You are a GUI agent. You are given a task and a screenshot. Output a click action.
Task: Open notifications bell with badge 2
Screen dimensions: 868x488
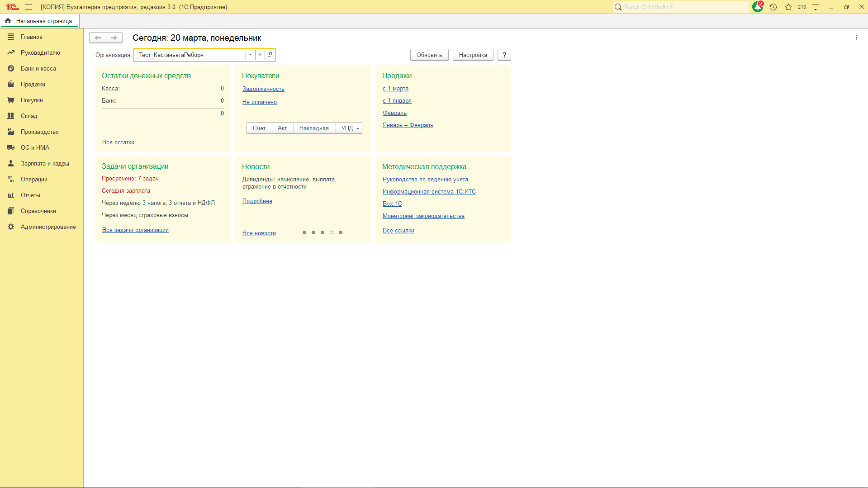coord(758,7)
